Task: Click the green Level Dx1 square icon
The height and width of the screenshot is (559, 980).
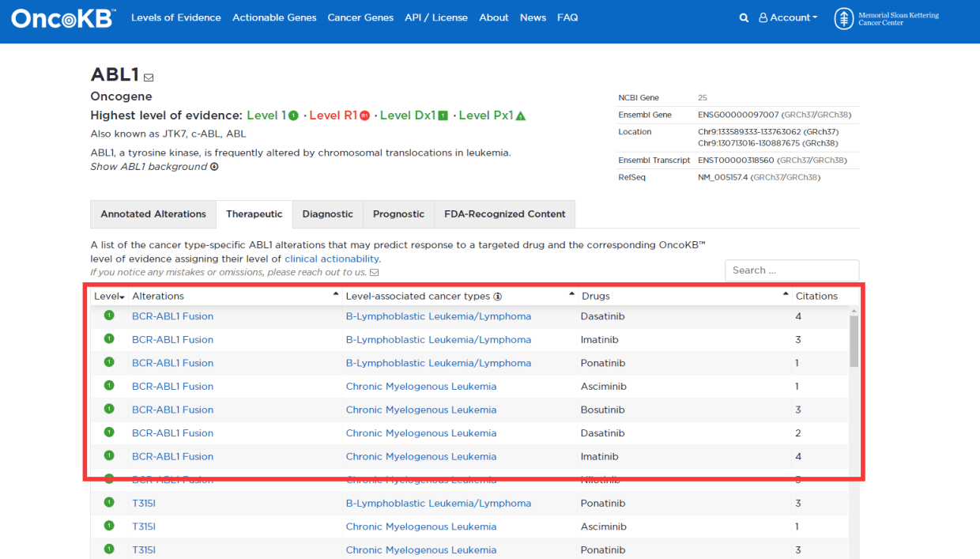Action: [443, 116]
